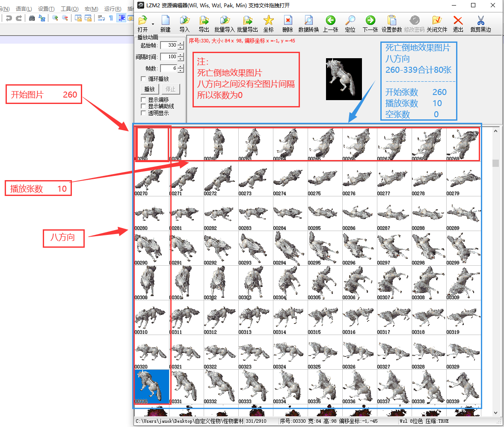
Task: Increase 起始帧 value with up arrow
Action: [181, 43]
